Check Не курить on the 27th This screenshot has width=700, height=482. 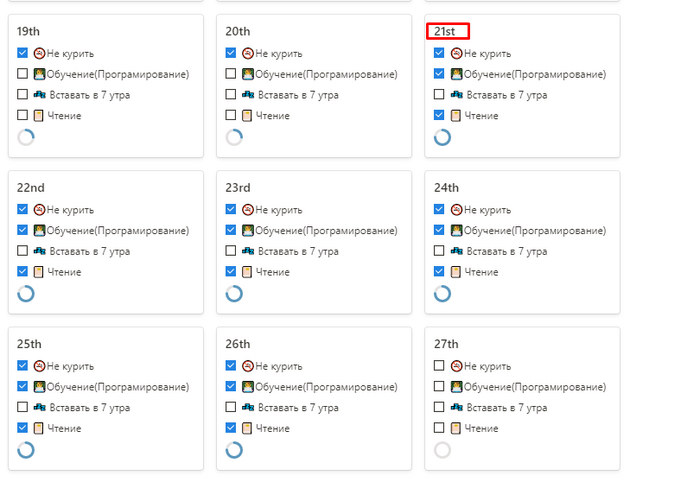(x=440, y=366)
